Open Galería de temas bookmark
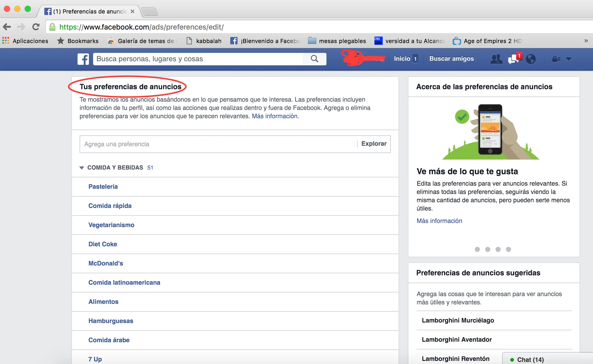This screenshot has width=593, height=364. click(142, 41)
